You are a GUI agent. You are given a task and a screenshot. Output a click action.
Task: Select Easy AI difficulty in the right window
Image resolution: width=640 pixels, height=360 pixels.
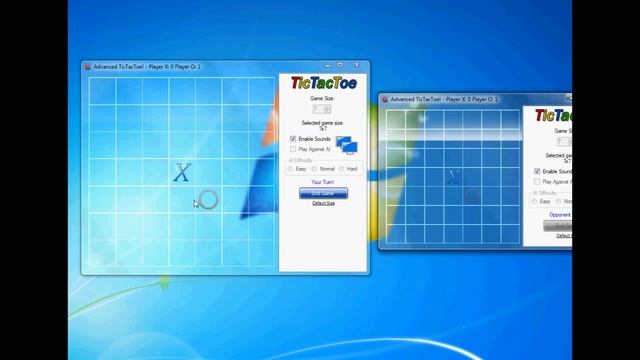(x=535, y=202)
